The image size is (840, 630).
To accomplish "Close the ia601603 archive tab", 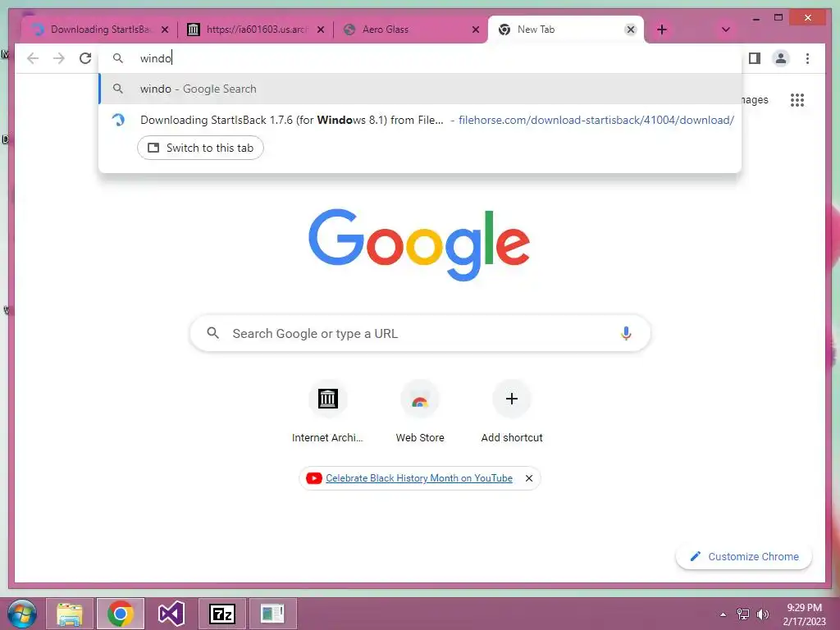I will [x=321, y=30].
